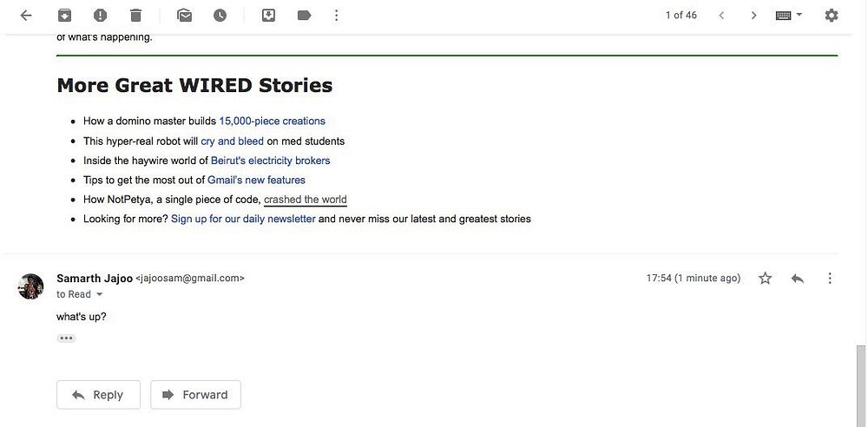
Task: Star Samarth Jajoo's message
Action: [x=765, y=279]
